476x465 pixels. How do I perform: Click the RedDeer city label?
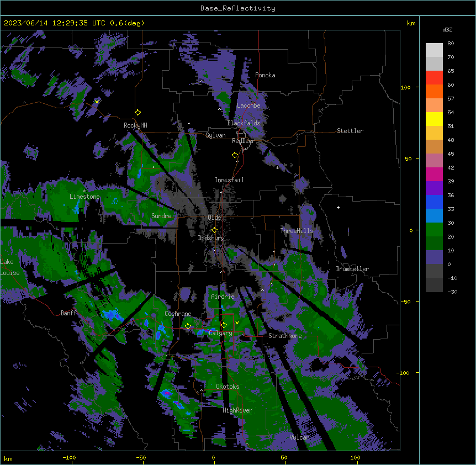click(x=243, y=141)
